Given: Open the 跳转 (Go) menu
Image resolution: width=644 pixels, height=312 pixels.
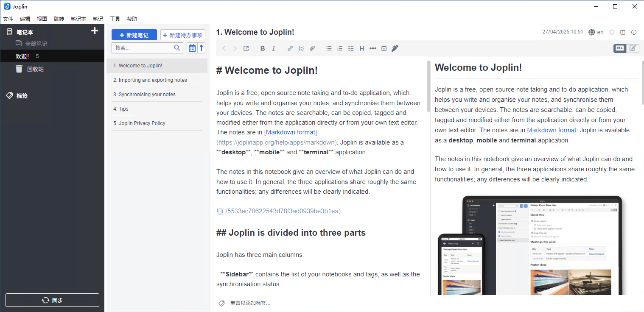Looking at the screenshot, I should coord(59,19).
